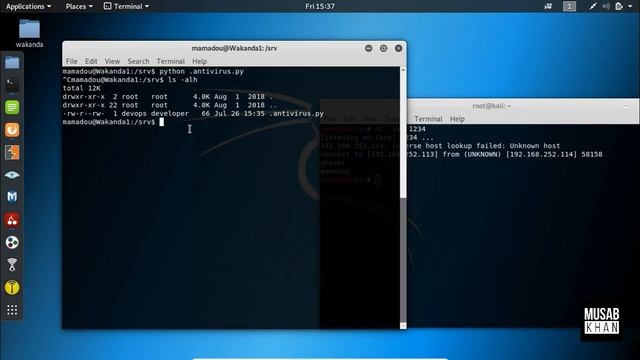Open the wakanda folder on the desktop
The image size is (640, 360).
[29, 33]
